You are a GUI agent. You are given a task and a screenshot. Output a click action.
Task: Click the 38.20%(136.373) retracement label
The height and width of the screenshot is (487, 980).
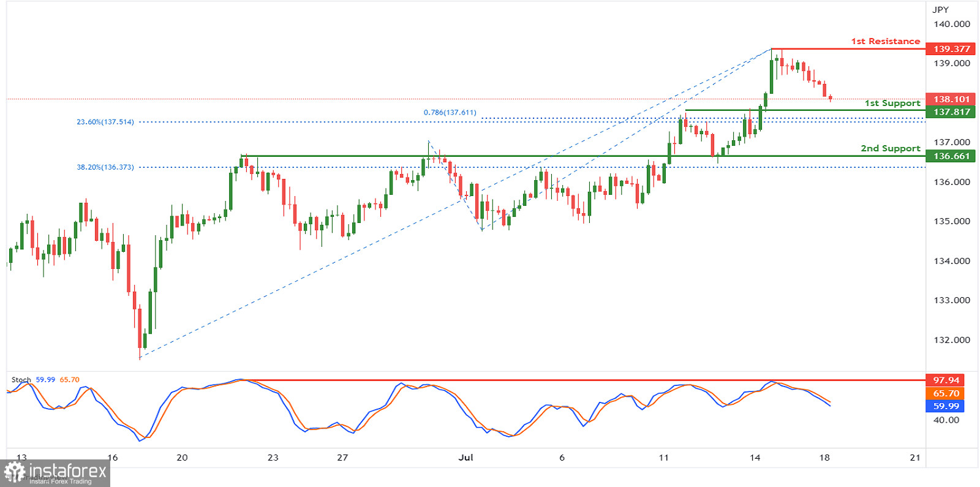105,167
